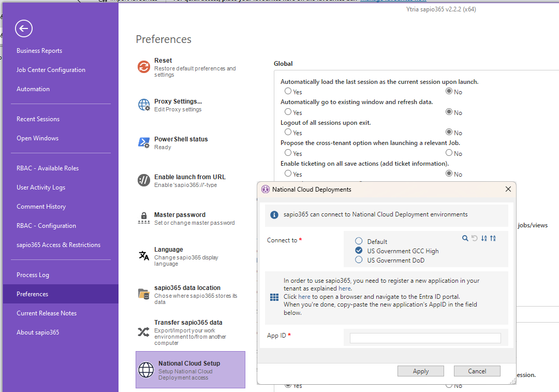Focus the App ID input field
This screenshot has width=559, height=392.
point(425,338)
